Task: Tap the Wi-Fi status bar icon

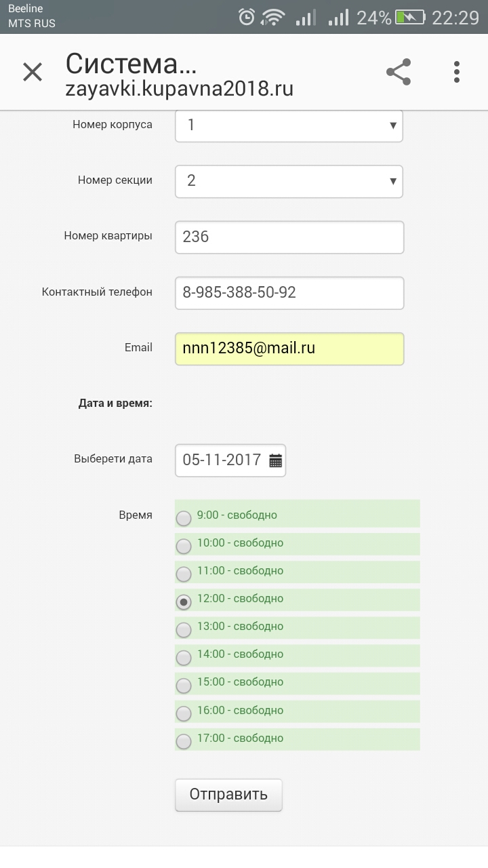Action: [273, 17]
